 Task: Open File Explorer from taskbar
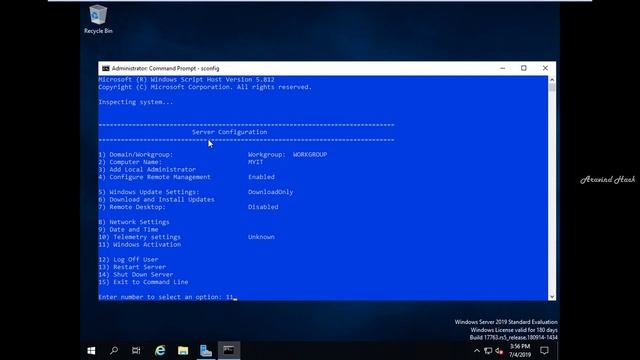click(x=183, y=351)
